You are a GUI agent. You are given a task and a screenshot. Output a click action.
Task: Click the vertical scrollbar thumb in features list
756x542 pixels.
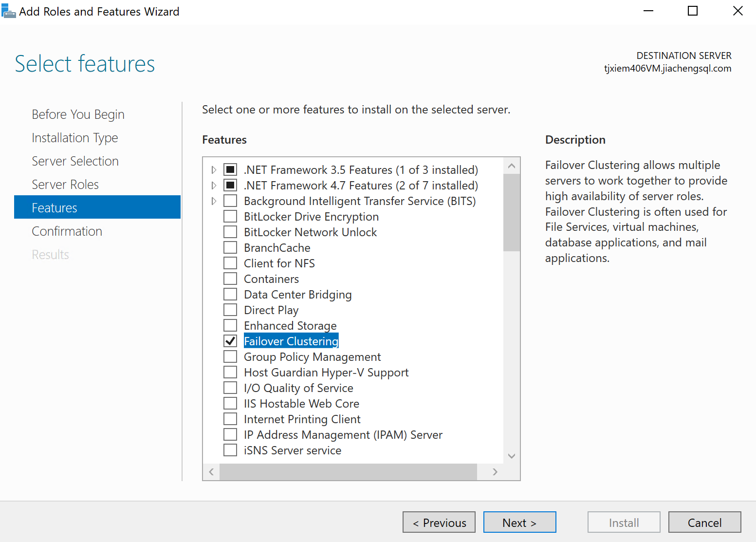511,212
